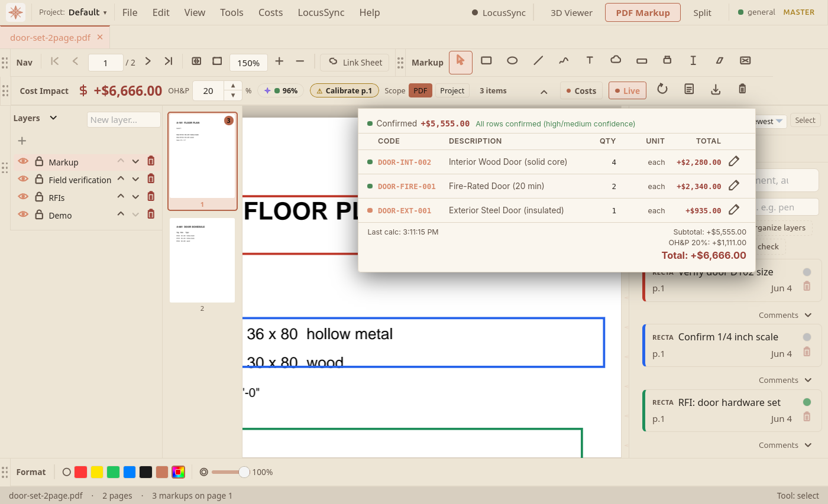828x504 pixels.
Task: Click the refresh cost calculation icon
Action: 662,89
